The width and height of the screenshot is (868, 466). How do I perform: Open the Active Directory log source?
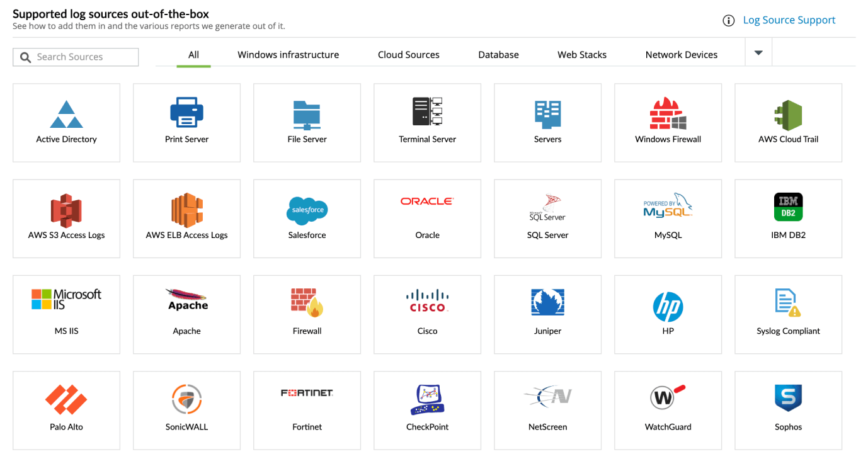click(66, 123)
